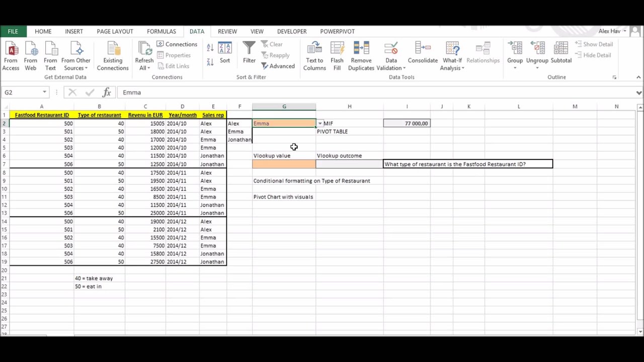Screen dimensions: 644x362
Task: Open the From Other Sources menu
Action: click(76, 56)
